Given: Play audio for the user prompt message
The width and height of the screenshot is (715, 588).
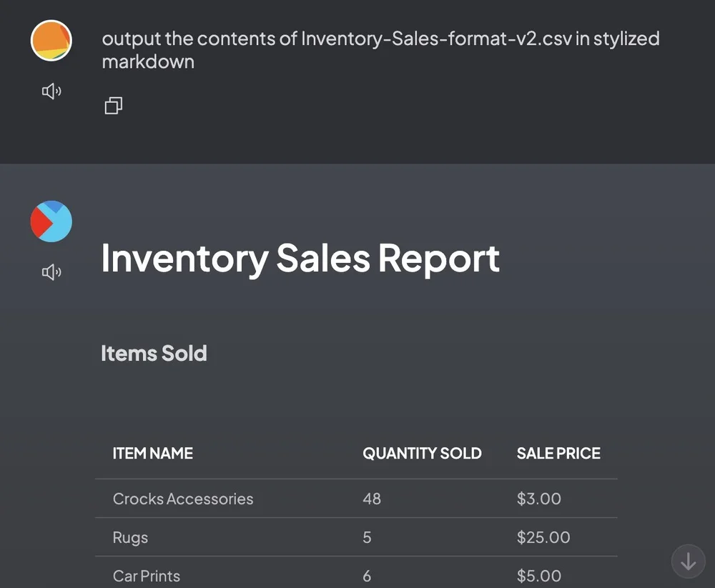Looking at the screenshot, I should click(x=51, y=91).
